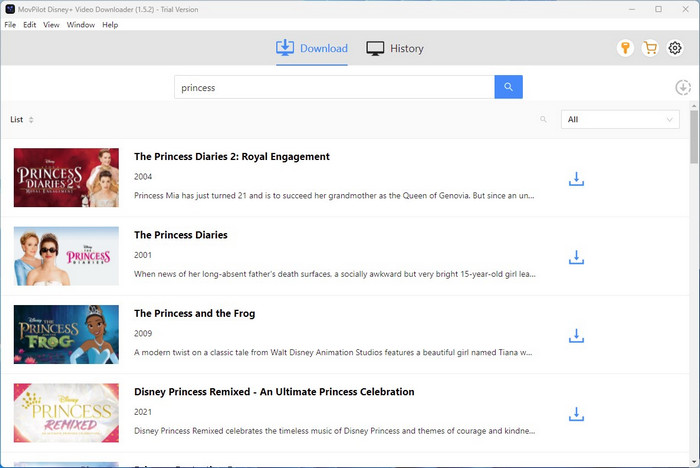700x468 pixels.
Task: Download Disney Princess Remixed celebration
Action: (576, 414)
